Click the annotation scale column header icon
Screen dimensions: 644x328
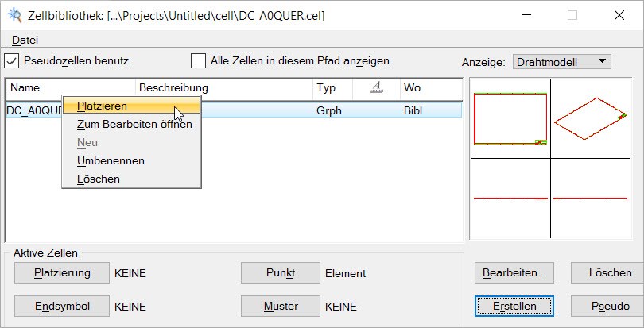pos(376,87)
